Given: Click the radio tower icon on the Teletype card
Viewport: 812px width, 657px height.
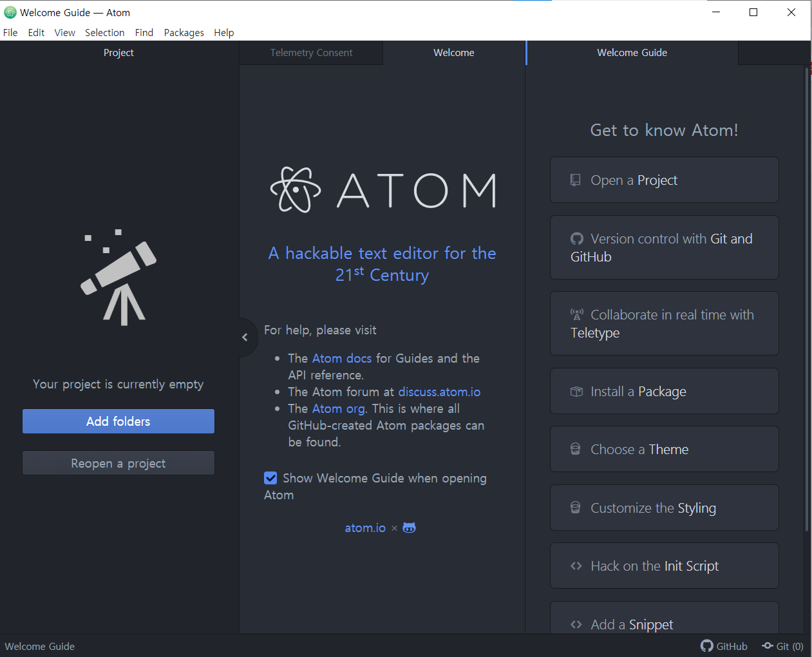Looking at the screenshot, I should click(x=576, y=315).
